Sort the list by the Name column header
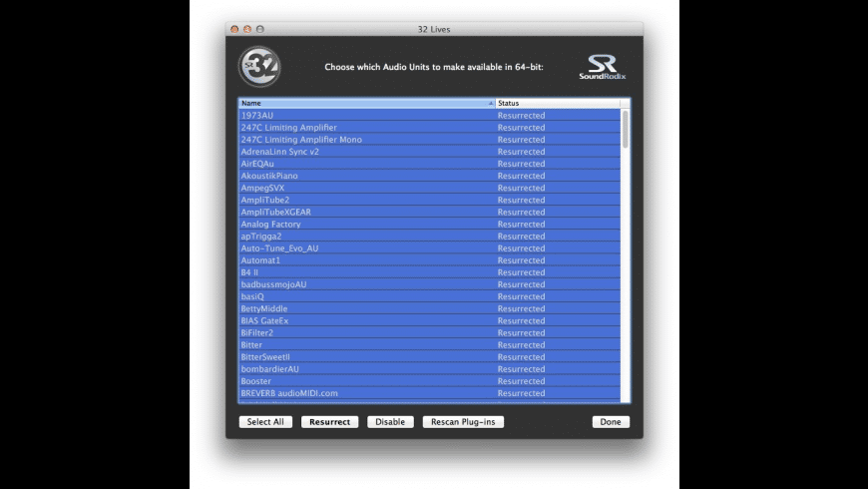The width and height of the screenshot is (868, 489). pos(366,103)
